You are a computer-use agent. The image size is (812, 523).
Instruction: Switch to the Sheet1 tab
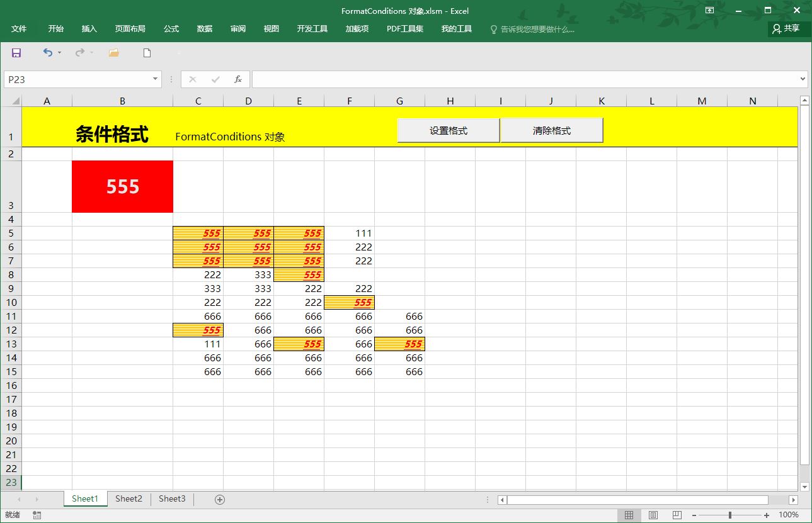[85, 499]
